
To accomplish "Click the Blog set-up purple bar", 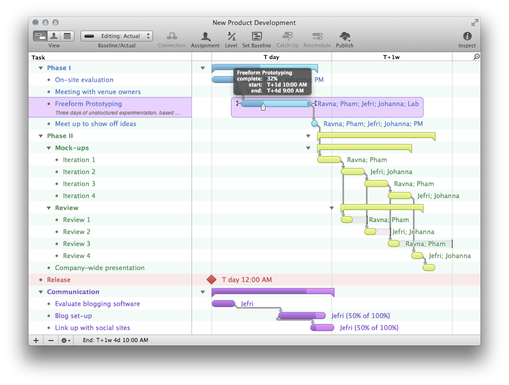I will coord(302,316).
